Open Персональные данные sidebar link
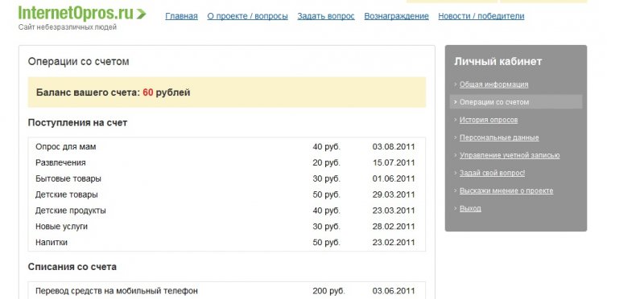644x299 pixels. [499, 137]
